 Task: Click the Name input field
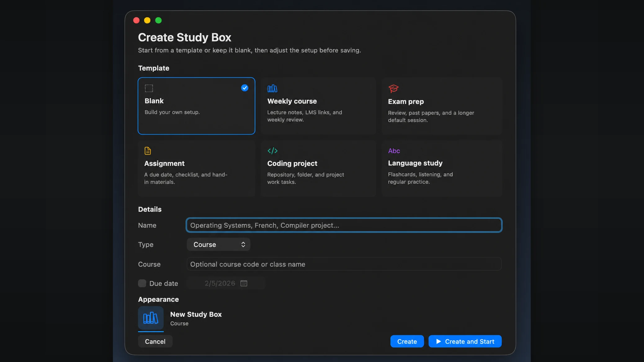344,225
